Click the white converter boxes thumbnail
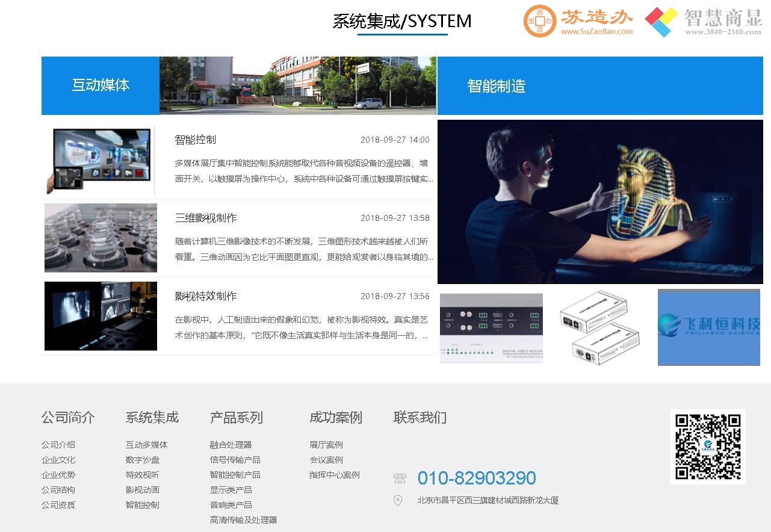Screen dimensions: 771x532 [599, 327]
